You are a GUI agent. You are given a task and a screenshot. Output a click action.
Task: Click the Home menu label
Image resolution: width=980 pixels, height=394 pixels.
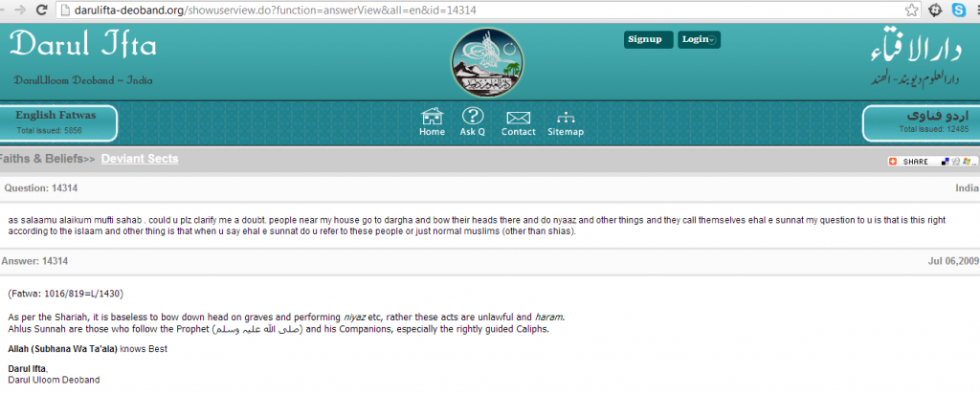[432, 132]
